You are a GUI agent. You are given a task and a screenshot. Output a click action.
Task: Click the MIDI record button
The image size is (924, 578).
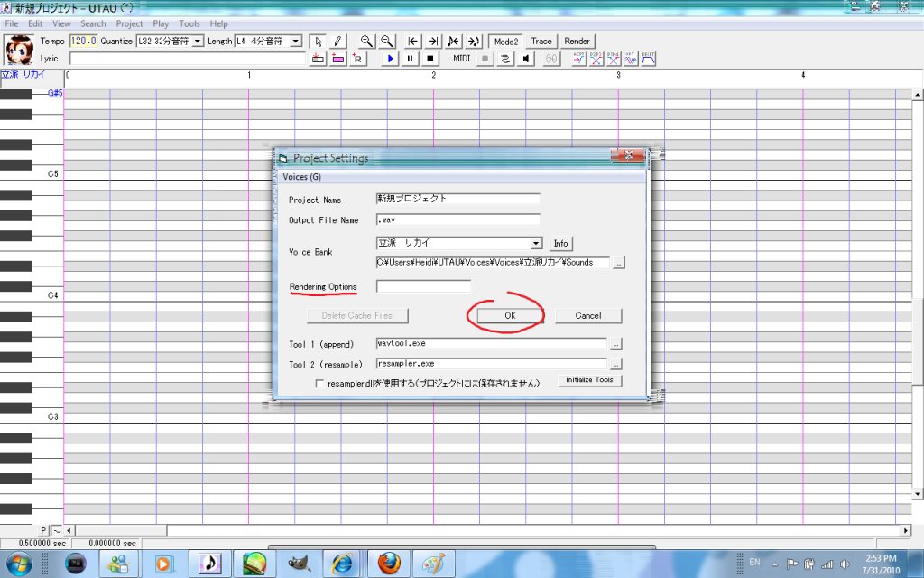485,59
